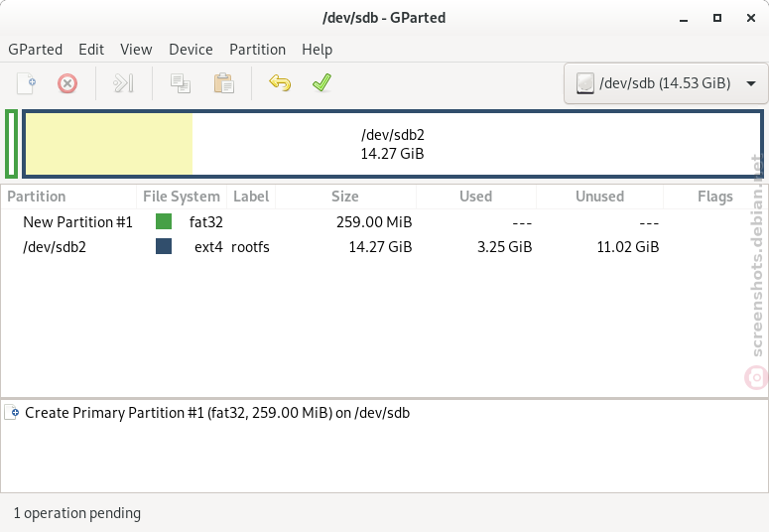Click the pending operation's new-partition icon

(x=12, y=412)
